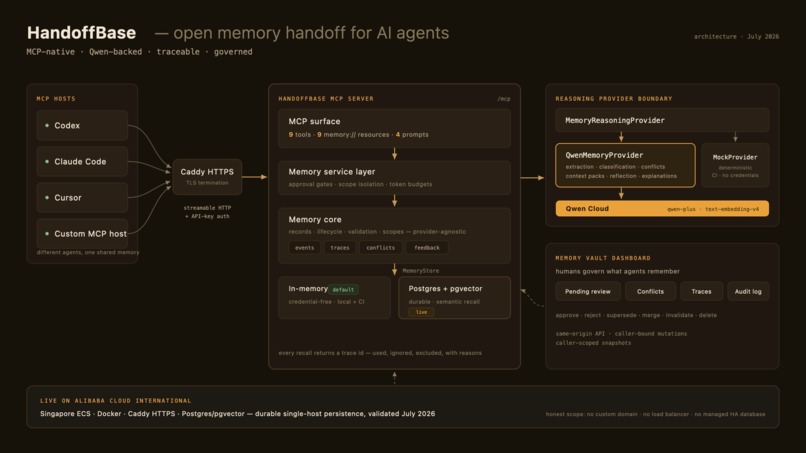Click the feedback chip
The height and width of the screenshot is (453, 806).
point(427,248)
